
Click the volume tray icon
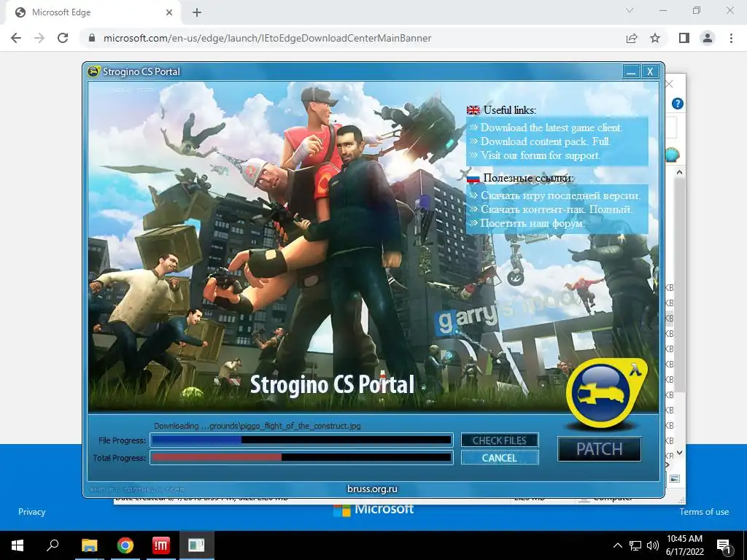click(653, 545)
